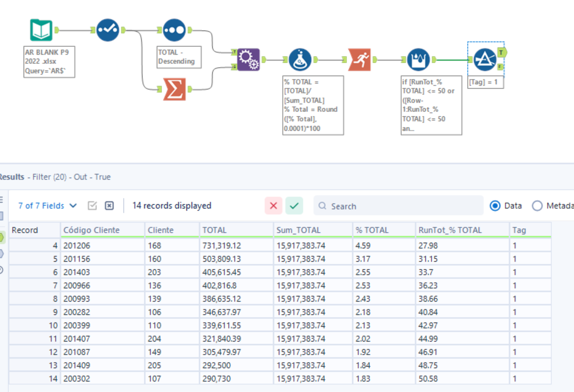
Task: Select the AR BLANK P9 Input Data tool
Action: point(42,30)
